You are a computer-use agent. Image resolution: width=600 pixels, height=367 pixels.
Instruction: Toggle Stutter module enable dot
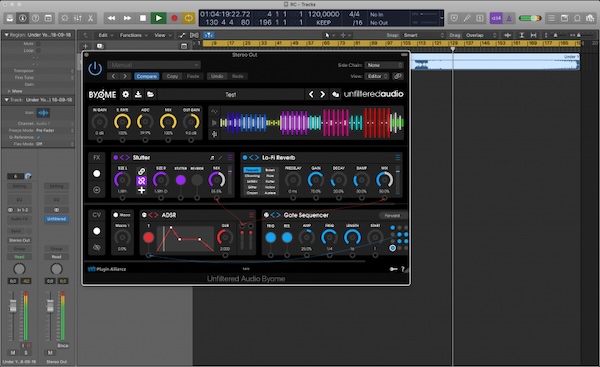point(116,157)
